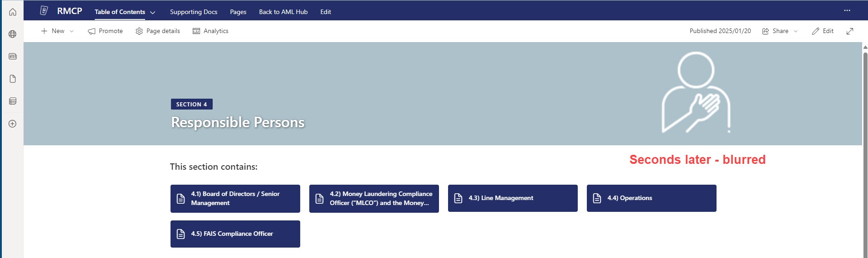Image resolution: width=868 pixels, height=258 pixels.
Task: Click the Responsible Persons page title
Action: point(238,122)
